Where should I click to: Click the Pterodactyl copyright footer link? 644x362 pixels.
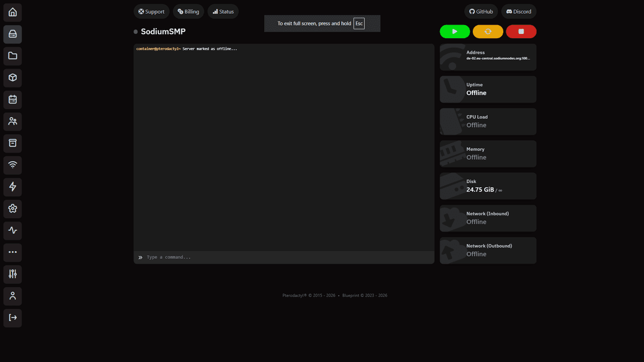(309, 295)
